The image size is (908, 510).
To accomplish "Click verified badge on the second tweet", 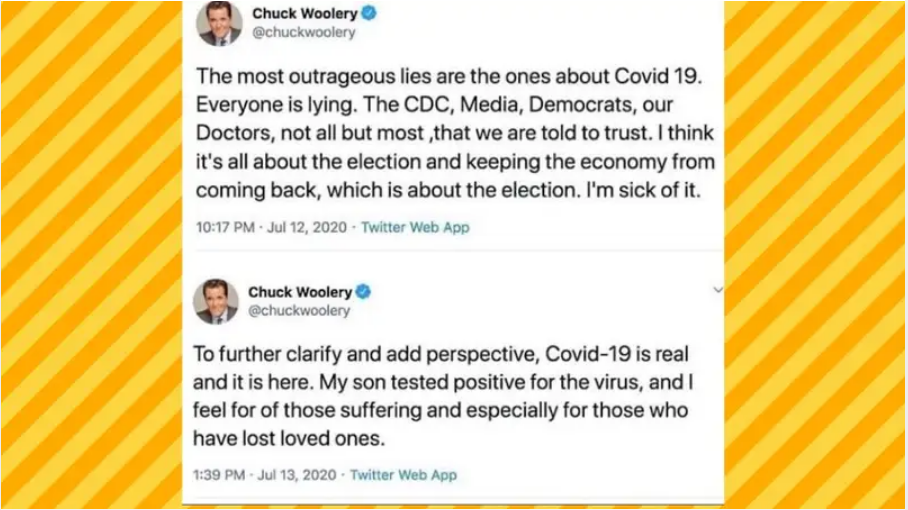I will pos(363,292).
